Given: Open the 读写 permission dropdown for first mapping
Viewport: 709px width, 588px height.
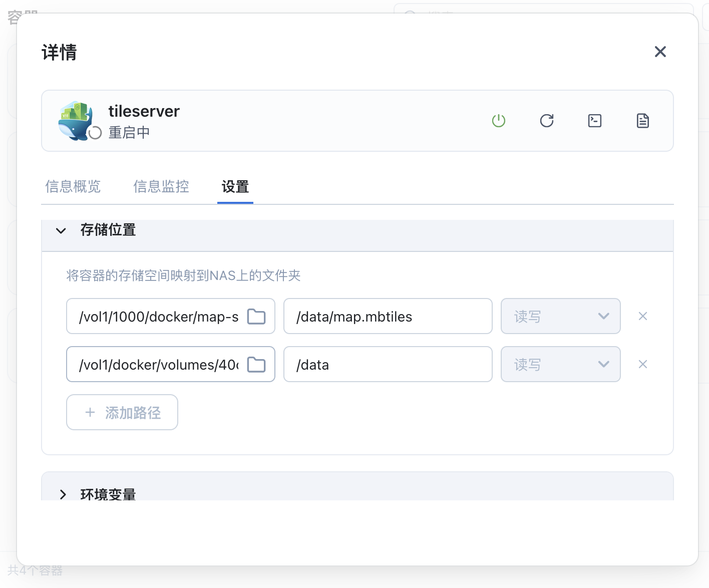Looking at the screenshot, I should tap(560, 316).
